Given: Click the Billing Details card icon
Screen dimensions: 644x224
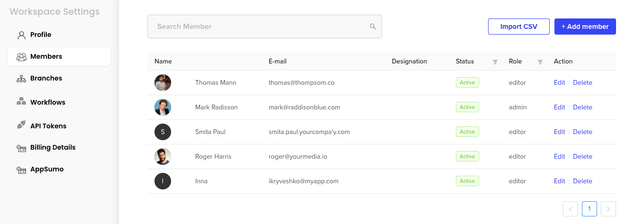Looking at the screenshot, I should (21, 148).
